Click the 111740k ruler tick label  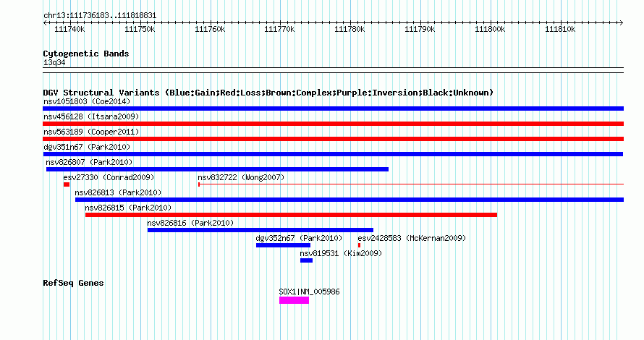(x=69, y=30)
